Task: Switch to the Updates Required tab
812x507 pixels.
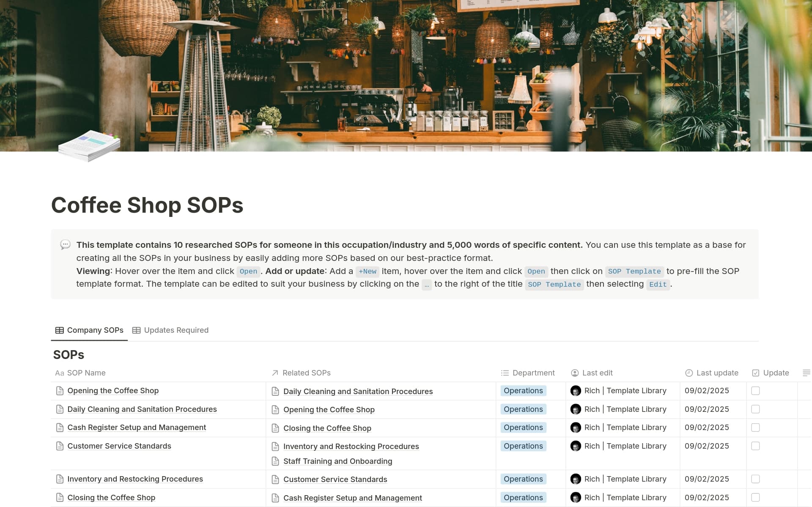Action: click(176, 330)
